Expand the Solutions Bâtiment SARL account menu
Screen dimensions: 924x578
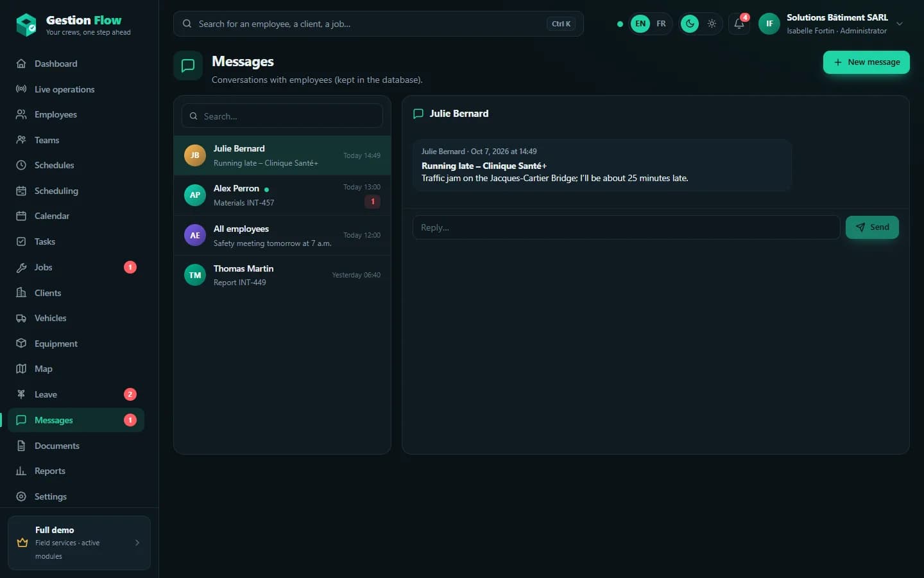click(x=832, y=24)
